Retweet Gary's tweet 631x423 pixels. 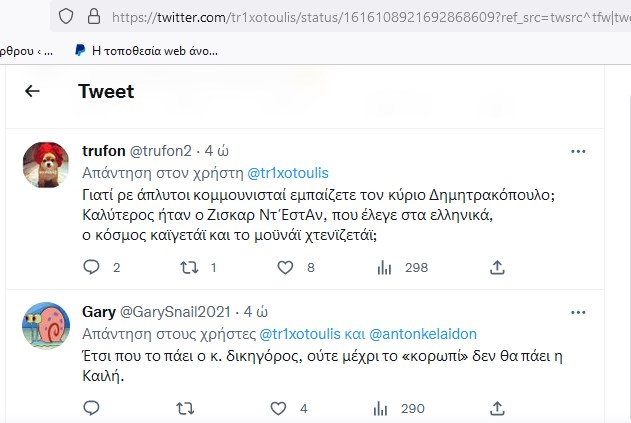pyautogui.click(x=185, y=409)
